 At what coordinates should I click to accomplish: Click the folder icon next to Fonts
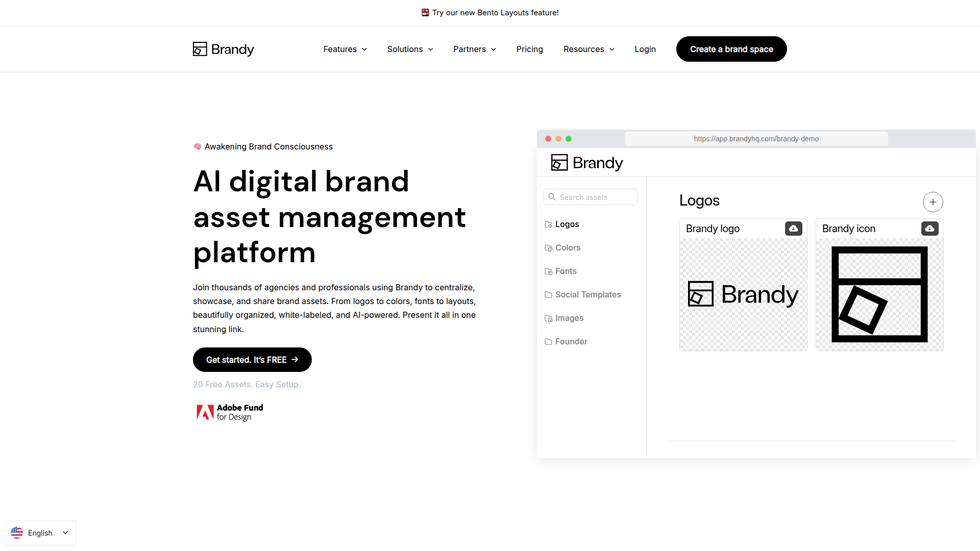pyautogui.click(x=548, y=271)
